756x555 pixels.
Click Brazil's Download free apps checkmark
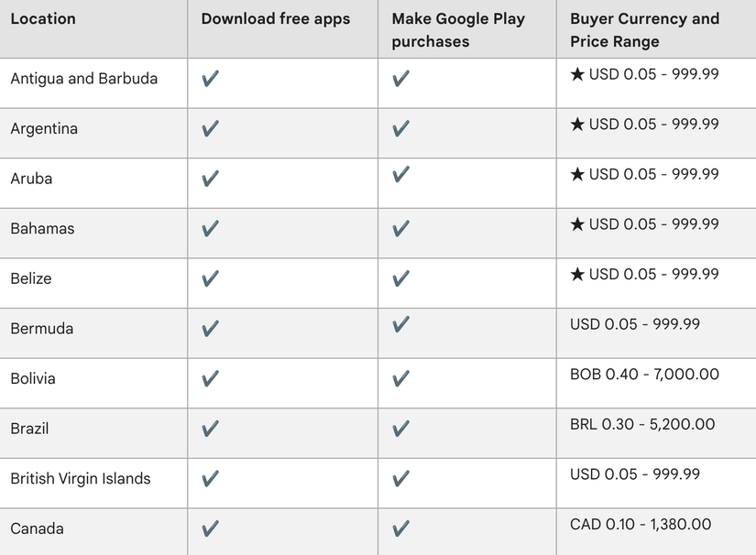(x=210, y=429)
